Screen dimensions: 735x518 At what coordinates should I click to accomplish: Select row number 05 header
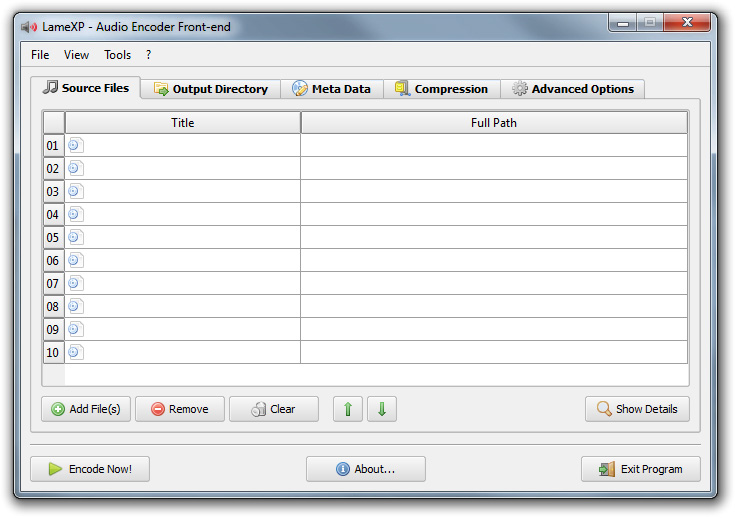tap(53, 237)
